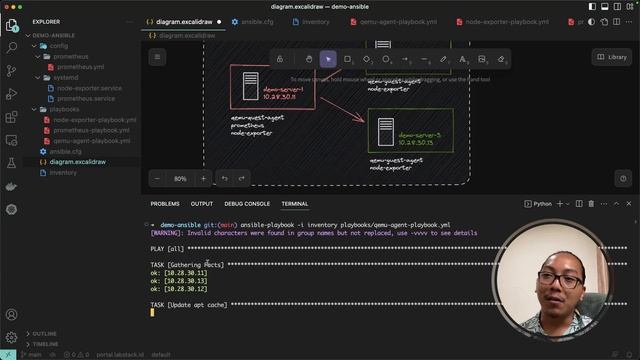Screen dimensions: 640x360
Task: Split the terminal panel
Action: [x=579, y=204]
